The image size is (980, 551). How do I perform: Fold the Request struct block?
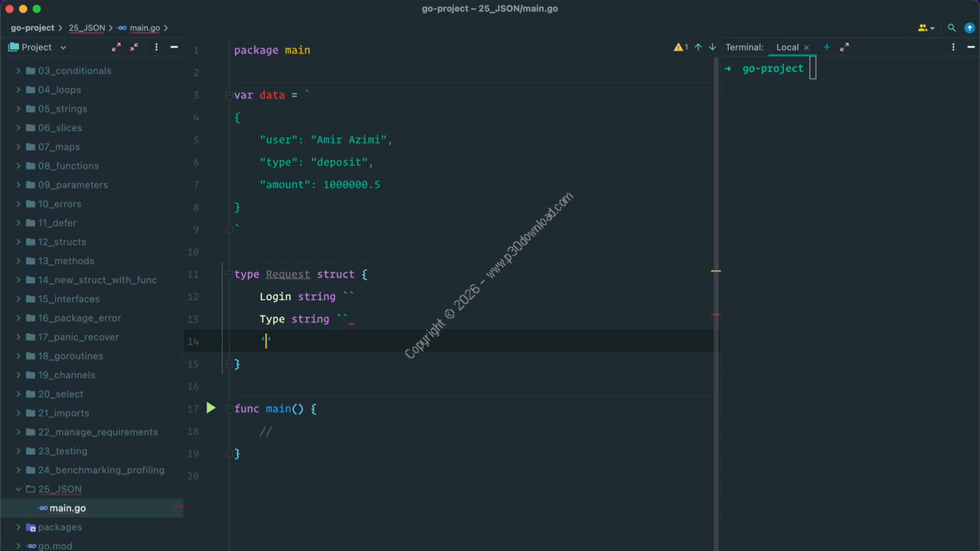(x=228, y=275)
